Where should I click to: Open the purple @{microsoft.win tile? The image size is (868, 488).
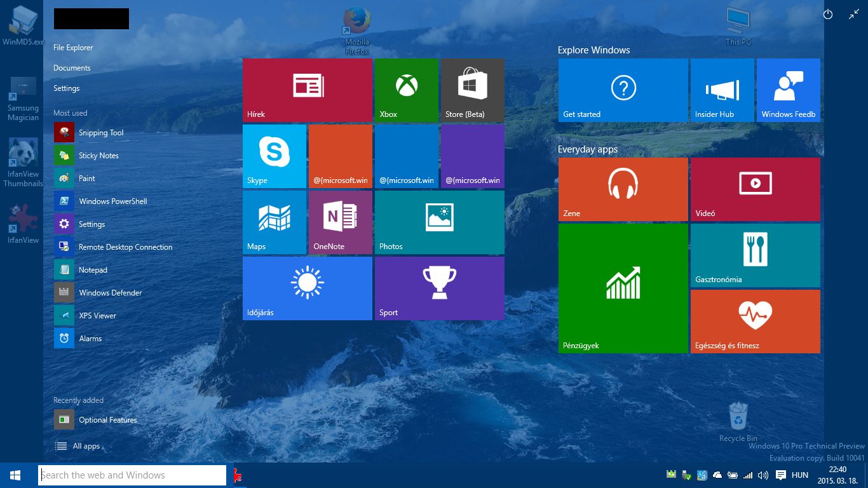click(x=472, y=156)
